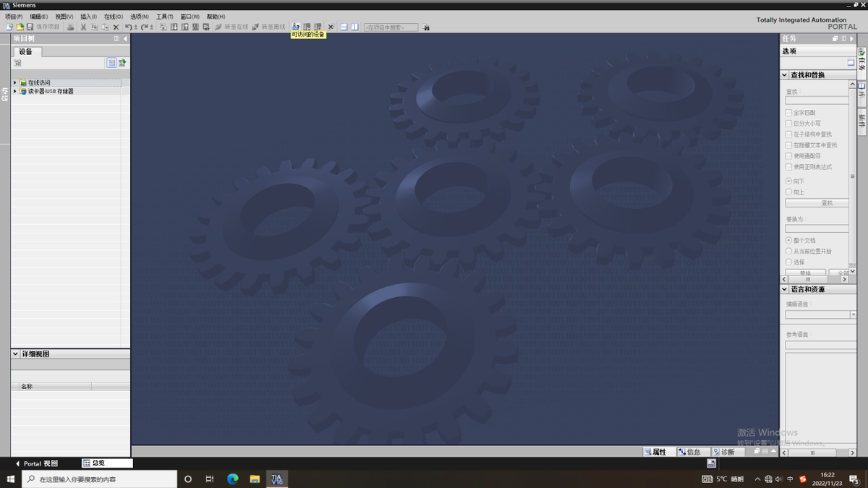Enable the 区分大小写 checkbox
This screenshot has width=868, height=488.
(788, 124)
